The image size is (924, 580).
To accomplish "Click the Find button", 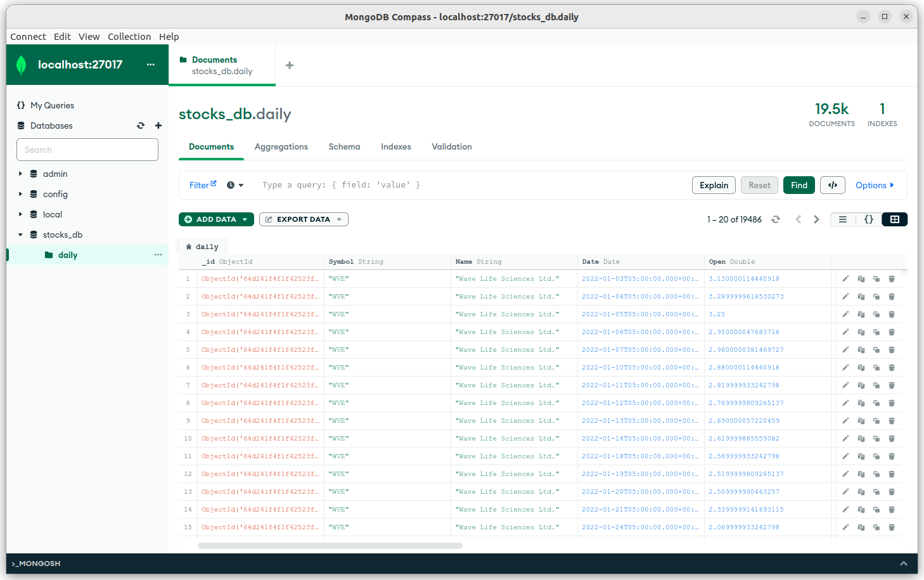I will [x=799, y=185].
